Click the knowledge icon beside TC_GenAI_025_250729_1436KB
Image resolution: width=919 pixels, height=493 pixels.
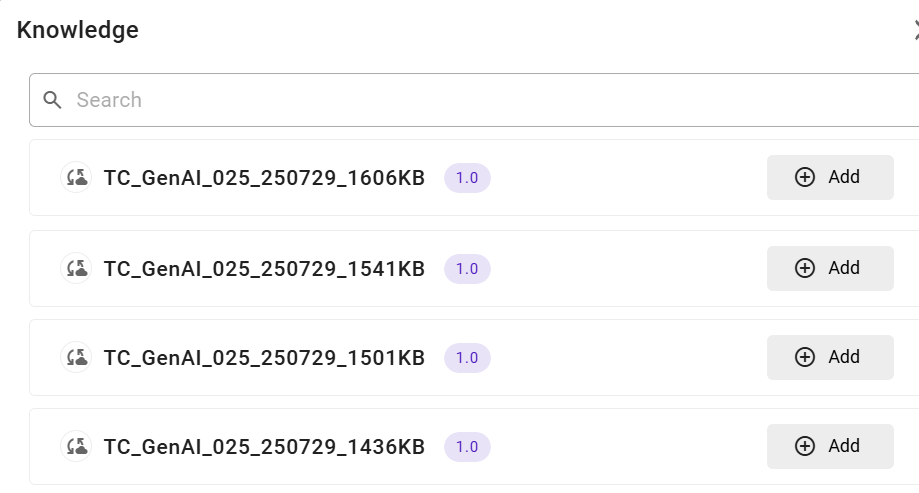point(76,446)
